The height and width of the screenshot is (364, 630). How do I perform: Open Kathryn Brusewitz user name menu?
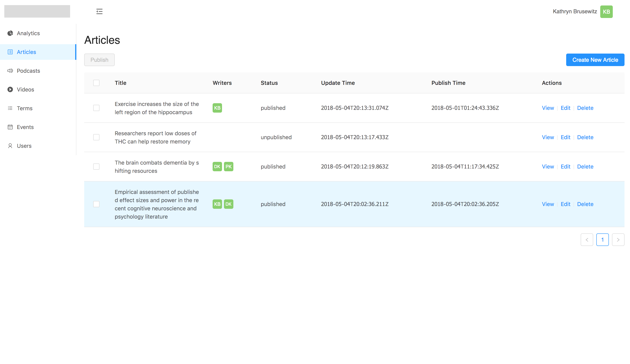(x=575, y=12)
